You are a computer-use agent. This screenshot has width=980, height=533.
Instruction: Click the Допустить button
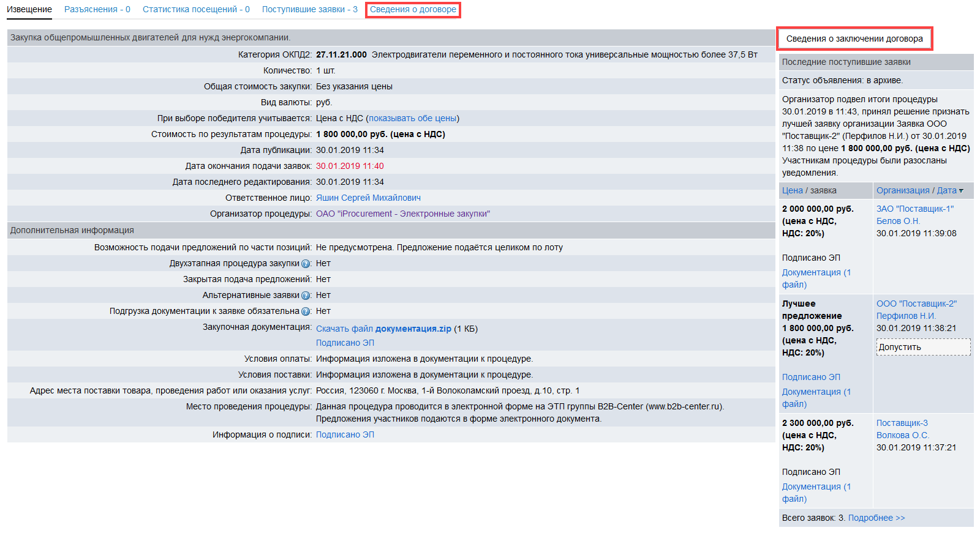click(923, 347)
